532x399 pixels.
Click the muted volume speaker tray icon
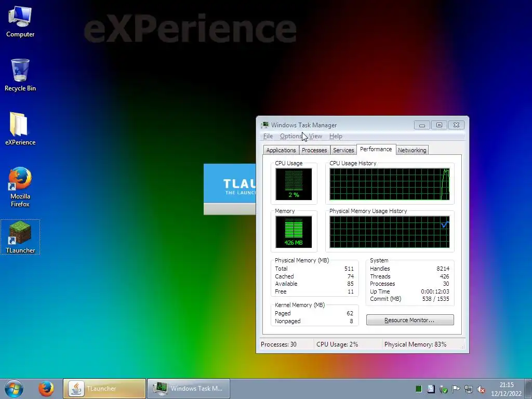[481, 389]
